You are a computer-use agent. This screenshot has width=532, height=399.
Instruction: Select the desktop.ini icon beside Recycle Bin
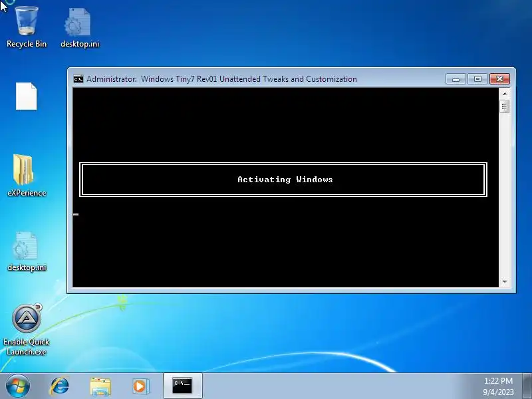point(80,28)
